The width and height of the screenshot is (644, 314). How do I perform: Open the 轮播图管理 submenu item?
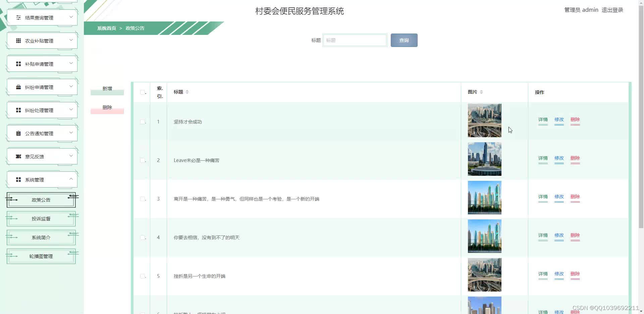coord(41,256)
